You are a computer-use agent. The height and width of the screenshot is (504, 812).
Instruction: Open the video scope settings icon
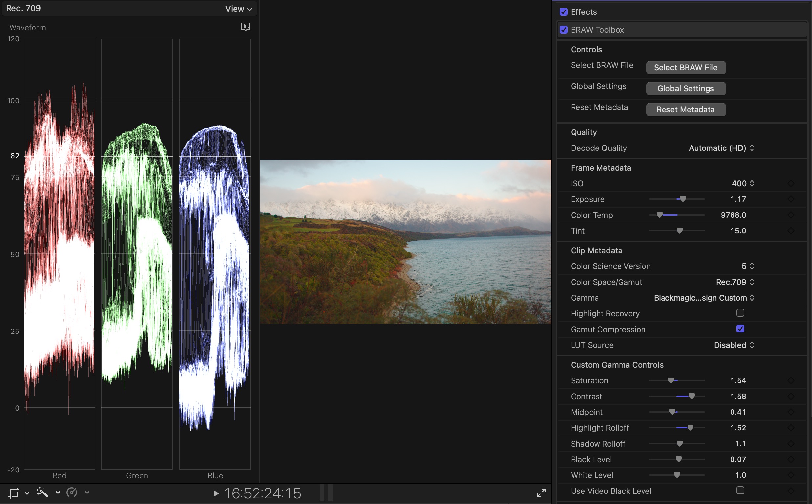(246, 27)
